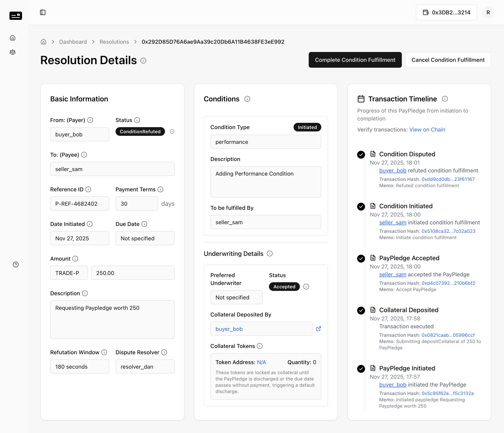Open buyer_bob link under Condition Disputed
Screen dimensions: 504x433
point(393,171)
